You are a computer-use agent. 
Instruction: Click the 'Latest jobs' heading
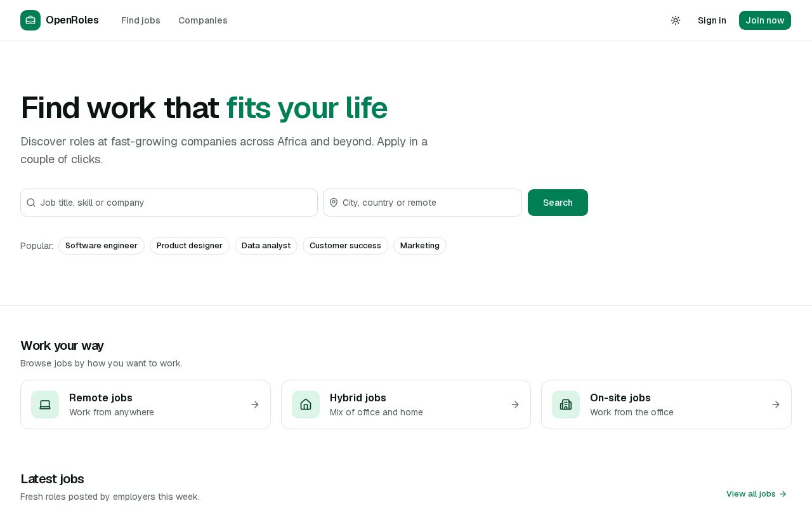click(x=52, y=479)
